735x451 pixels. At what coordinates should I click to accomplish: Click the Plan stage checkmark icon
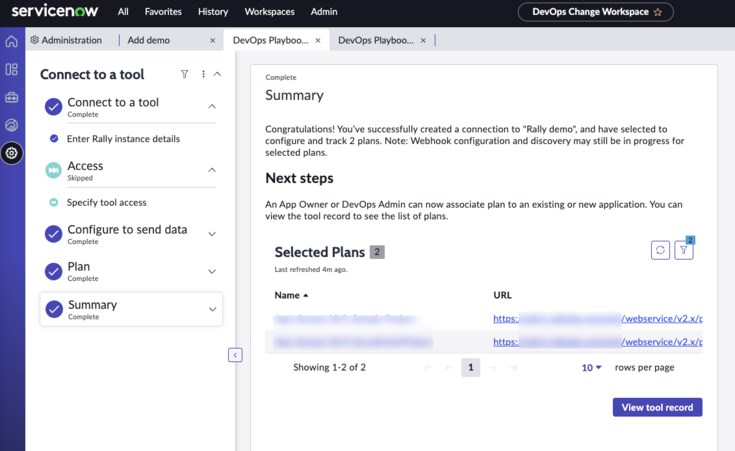point(53,271)
